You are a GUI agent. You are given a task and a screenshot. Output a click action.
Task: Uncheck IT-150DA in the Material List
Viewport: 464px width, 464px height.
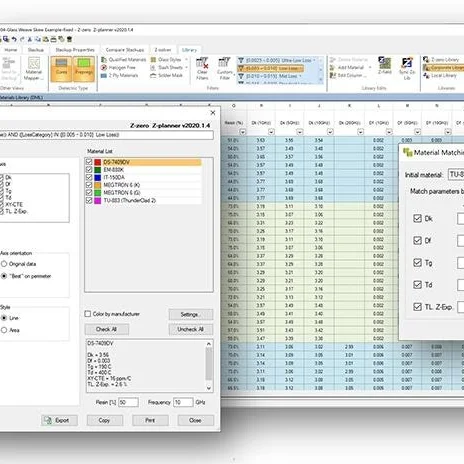(89, 177)
